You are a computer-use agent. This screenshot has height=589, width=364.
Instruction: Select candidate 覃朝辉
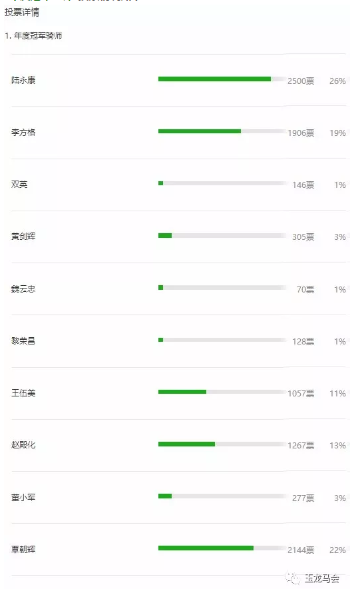23,549
